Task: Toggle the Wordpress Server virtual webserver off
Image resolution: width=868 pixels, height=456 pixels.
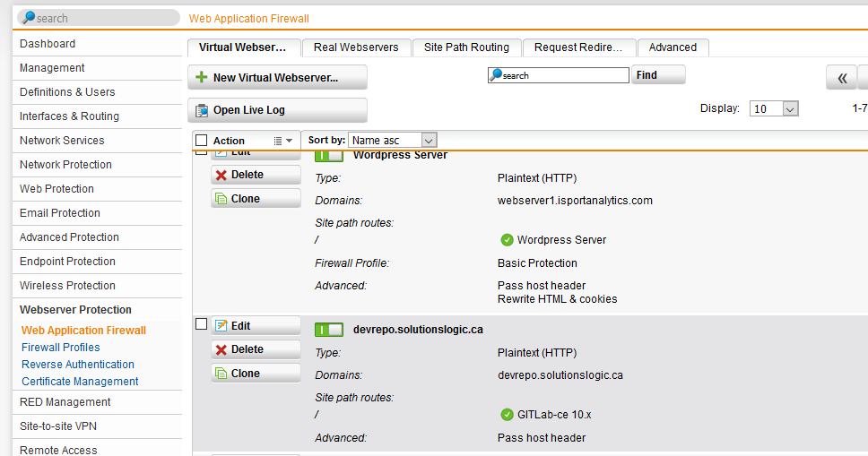Action: [x=329, y=156]
